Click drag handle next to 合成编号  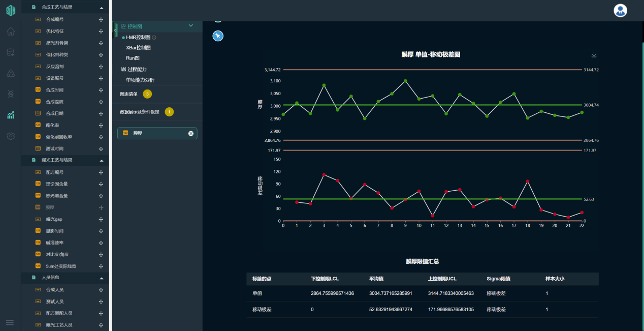click(101, 19)
